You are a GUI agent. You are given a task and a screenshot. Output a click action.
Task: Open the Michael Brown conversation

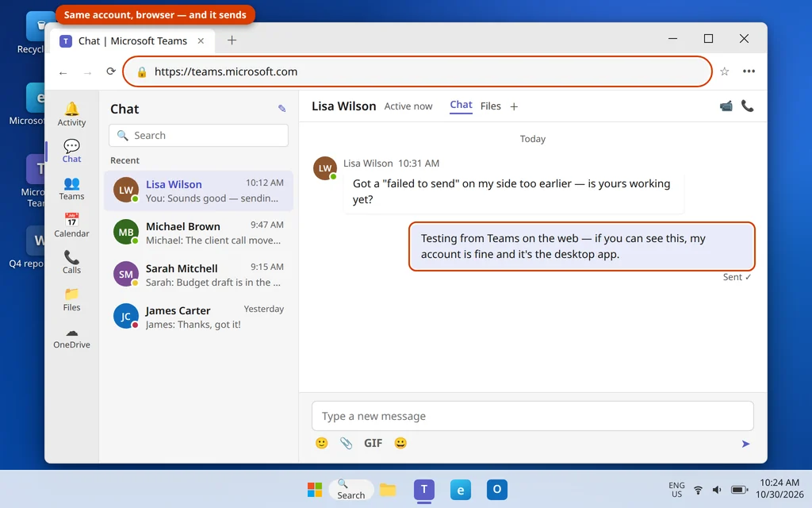[x=198, y=233]
